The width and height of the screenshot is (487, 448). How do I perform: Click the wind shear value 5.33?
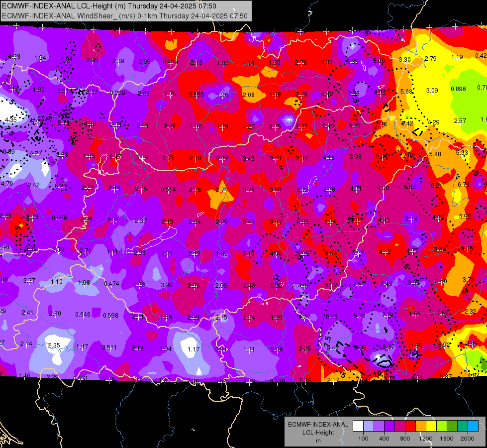click(462, 153)
